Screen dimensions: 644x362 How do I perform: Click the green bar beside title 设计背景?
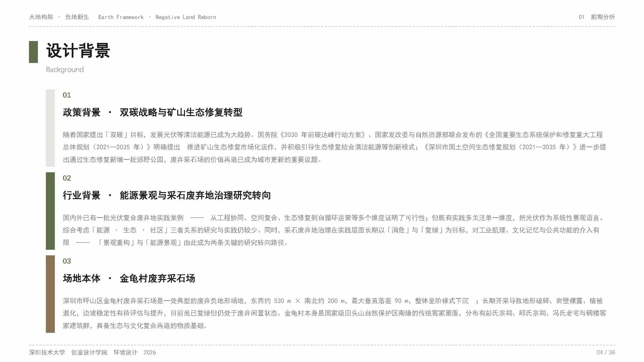(x=33, y=52)
